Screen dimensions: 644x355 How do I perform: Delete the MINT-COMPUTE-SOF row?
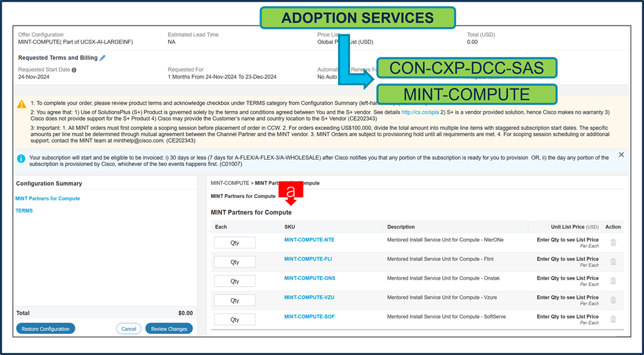613,319
